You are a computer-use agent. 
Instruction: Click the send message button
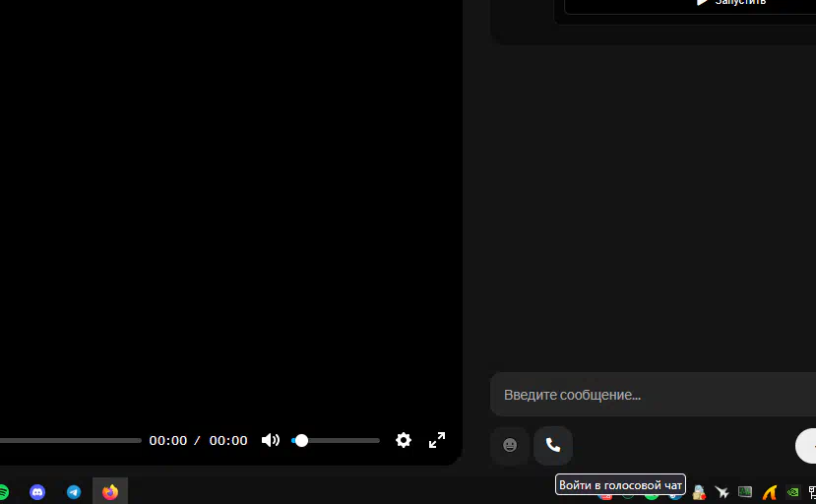[x=807, y=445]
